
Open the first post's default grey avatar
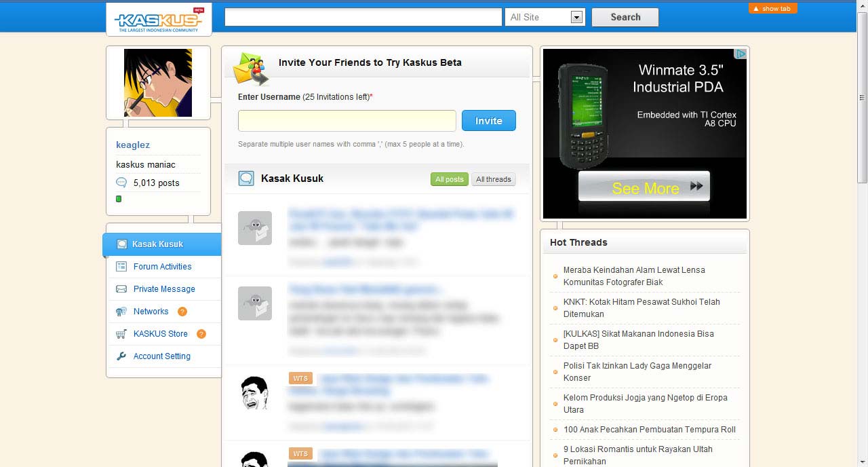tap(255, 228)
